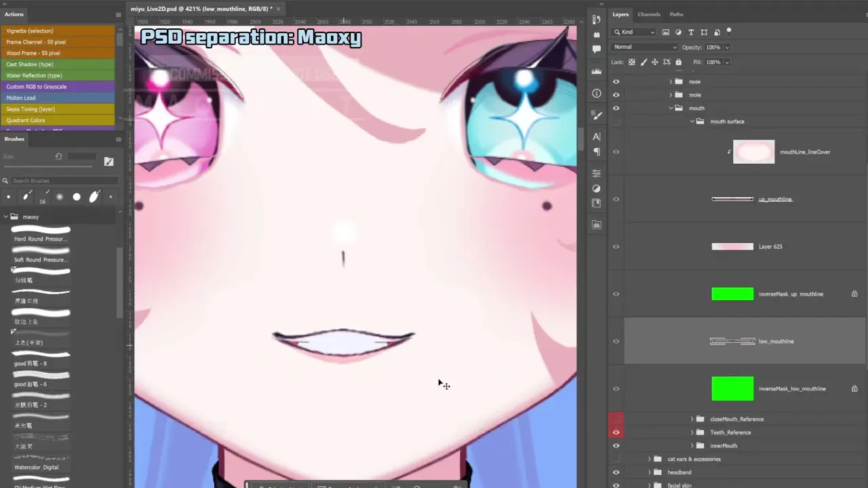Switch to the Channels tab
This screenshot has height=488, width=868.
coord(649,14)
